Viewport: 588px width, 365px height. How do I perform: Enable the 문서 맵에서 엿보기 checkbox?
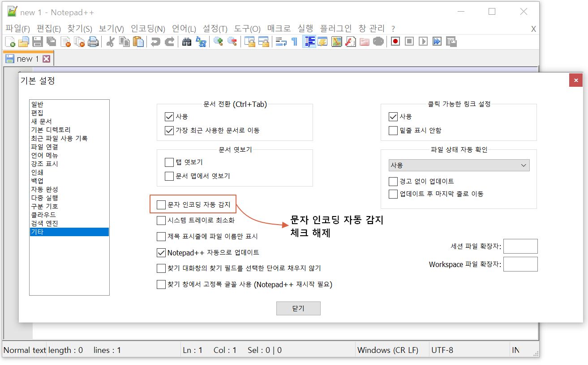click(169, 176)
